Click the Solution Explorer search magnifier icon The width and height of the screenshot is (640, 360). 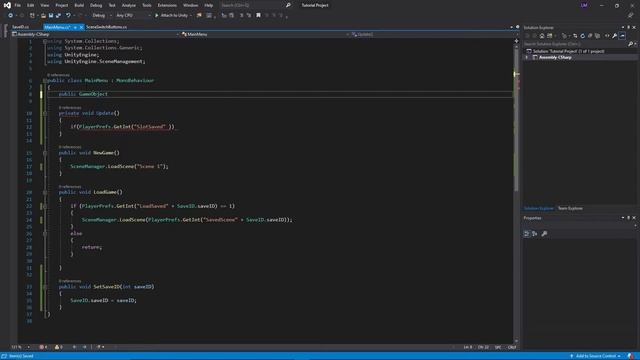tap(630, 44)
